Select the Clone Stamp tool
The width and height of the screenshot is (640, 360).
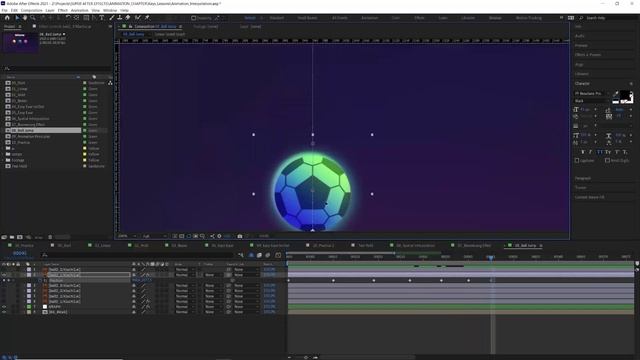coord(120,18)
